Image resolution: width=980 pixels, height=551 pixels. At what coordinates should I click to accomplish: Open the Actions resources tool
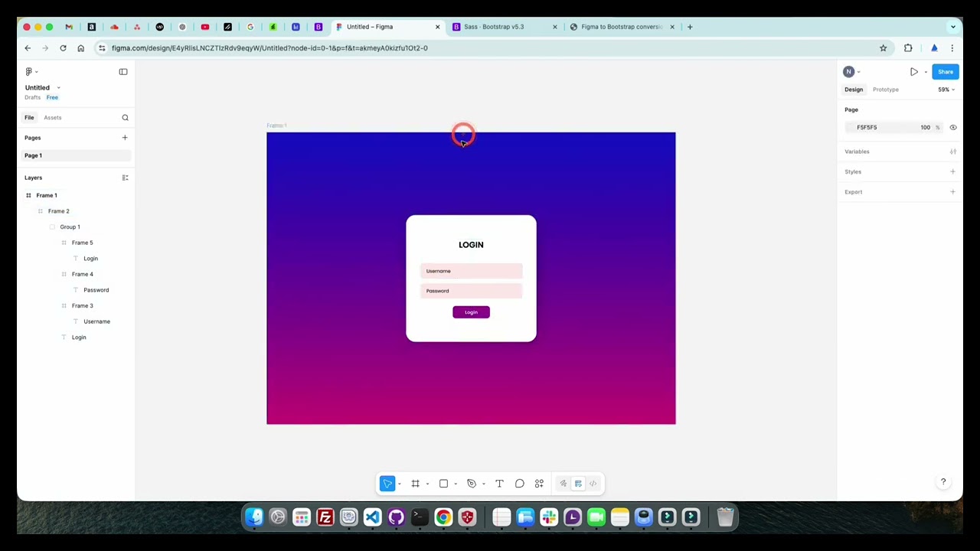click(x=539, y=484)
